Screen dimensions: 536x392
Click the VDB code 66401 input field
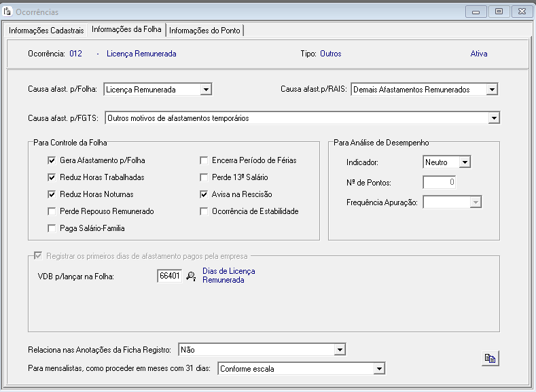(169, 276)
